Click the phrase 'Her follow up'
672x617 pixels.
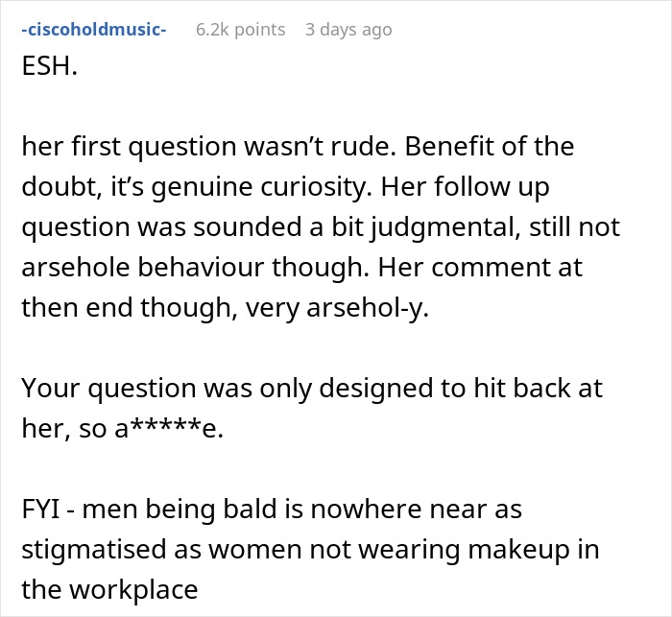[465, 187]
